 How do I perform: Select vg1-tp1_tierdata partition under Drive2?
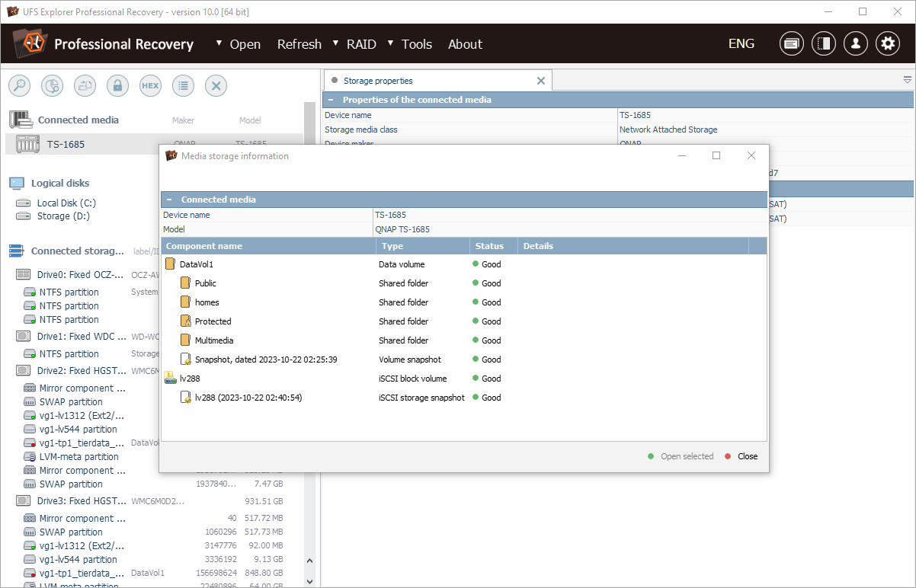point(82,443)
